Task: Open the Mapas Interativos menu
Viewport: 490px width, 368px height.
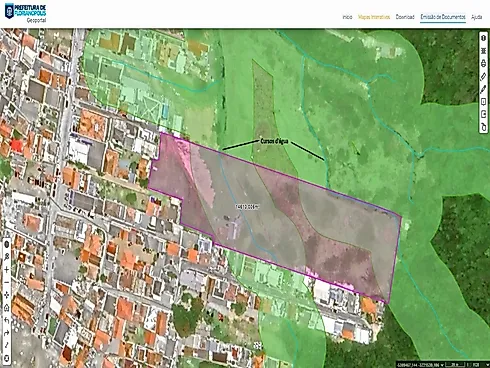Action: pos(374,17)
